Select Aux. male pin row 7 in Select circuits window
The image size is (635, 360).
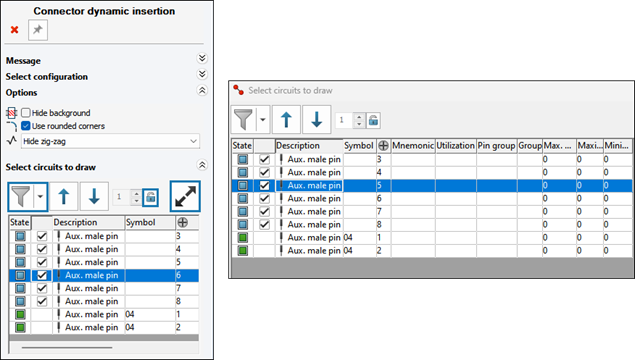tap(432, 211)
